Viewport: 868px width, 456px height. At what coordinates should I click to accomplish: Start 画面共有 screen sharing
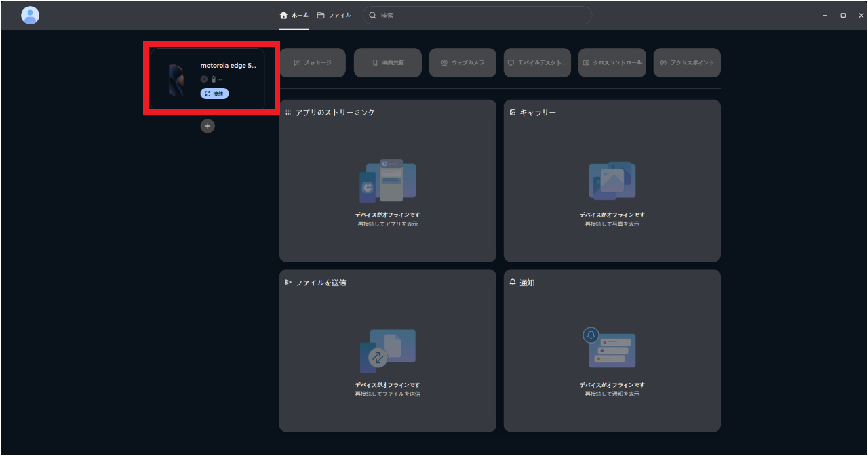(387, 62)
